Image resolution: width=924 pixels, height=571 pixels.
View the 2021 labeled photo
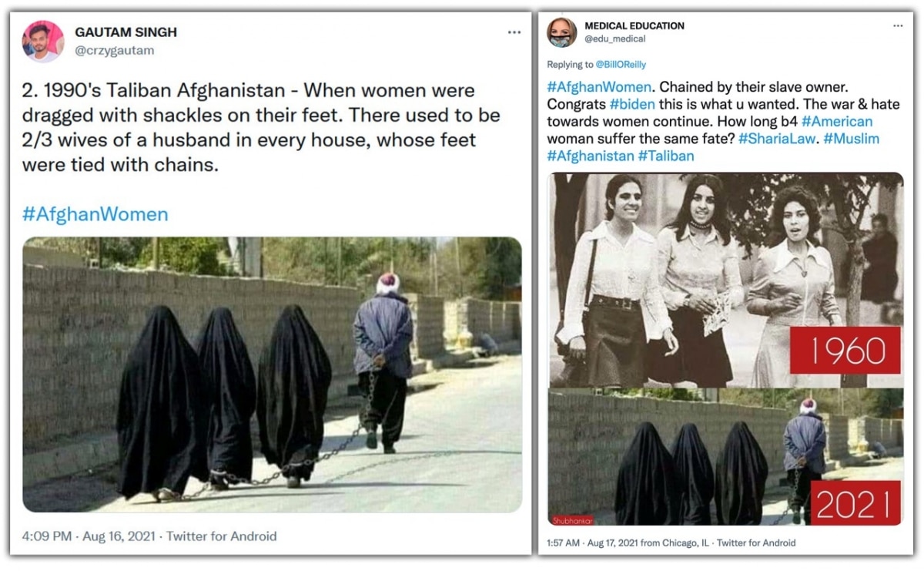725,457
